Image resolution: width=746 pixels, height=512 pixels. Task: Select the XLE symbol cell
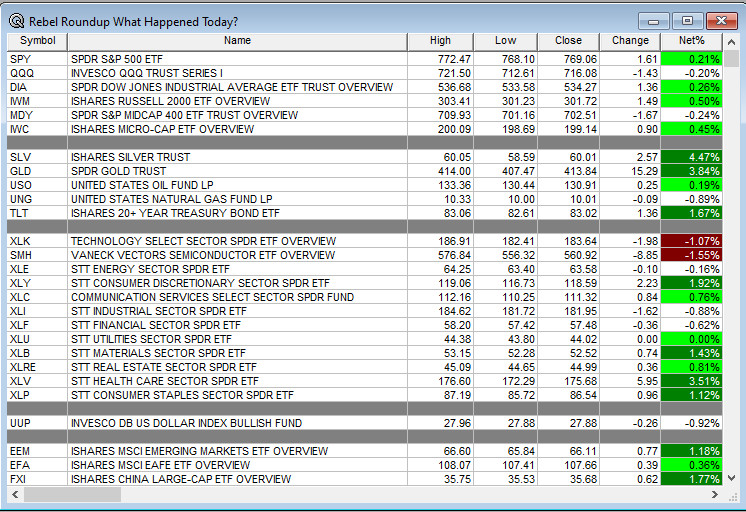pyautogui.click(x=38, y=269)
